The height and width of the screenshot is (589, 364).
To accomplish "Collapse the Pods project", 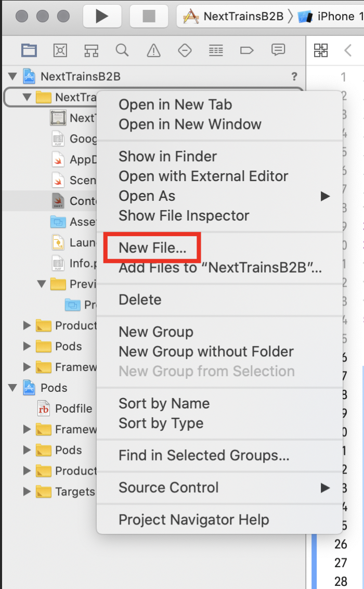I will click(13, 388).
